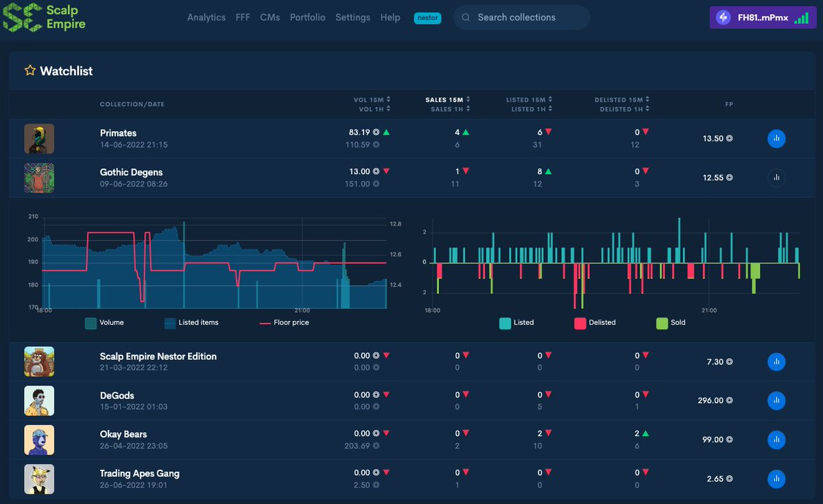
Task: Toggle Delisted bars in chart legend
Action: coord(595,322)
